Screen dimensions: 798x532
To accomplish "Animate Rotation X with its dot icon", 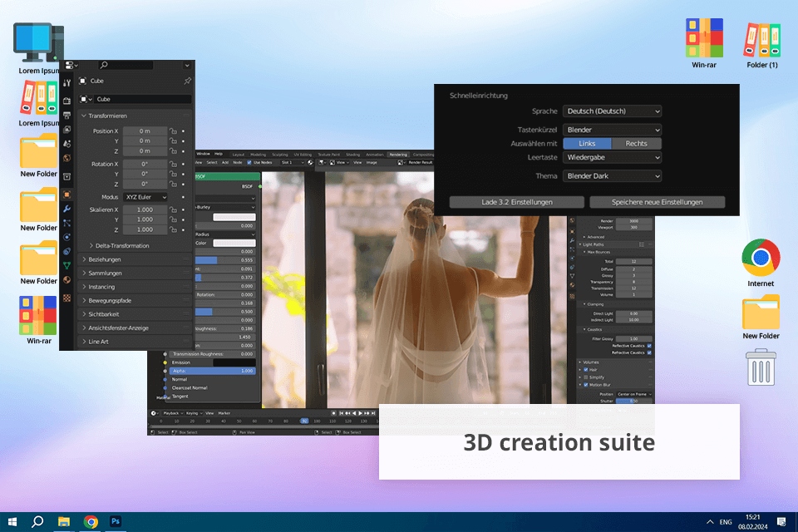I will tap(183, 164).
